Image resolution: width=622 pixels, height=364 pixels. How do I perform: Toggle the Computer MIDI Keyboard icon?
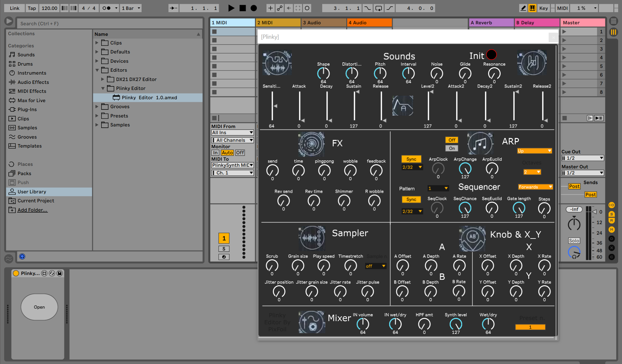coord(532,8)
